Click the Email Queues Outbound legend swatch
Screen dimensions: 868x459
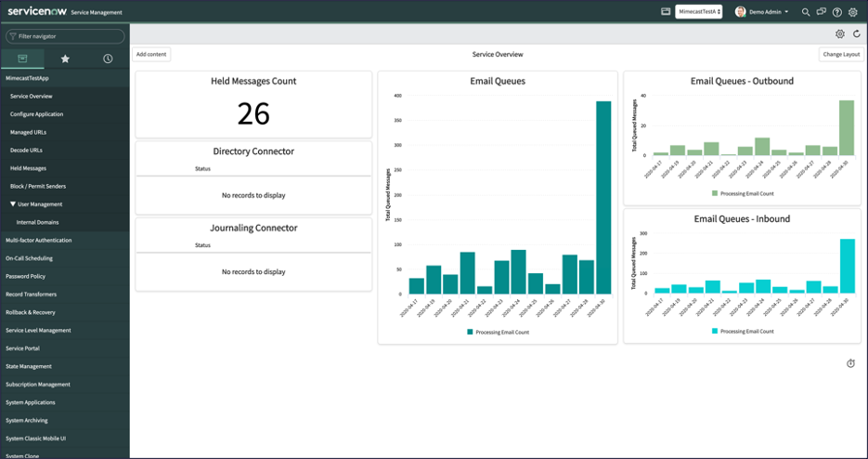click(x=715, y=193)
